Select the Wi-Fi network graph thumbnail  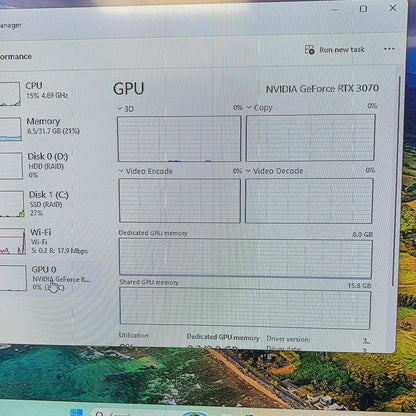(13, 242)
